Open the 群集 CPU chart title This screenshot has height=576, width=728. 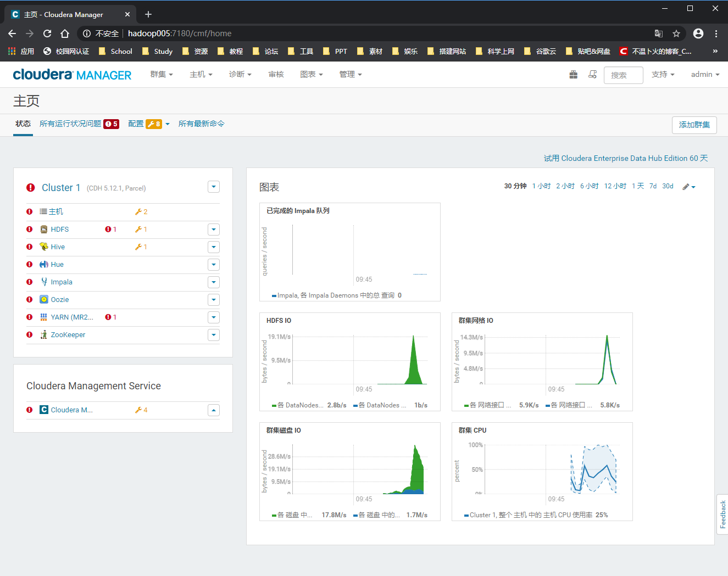[473, 430]
